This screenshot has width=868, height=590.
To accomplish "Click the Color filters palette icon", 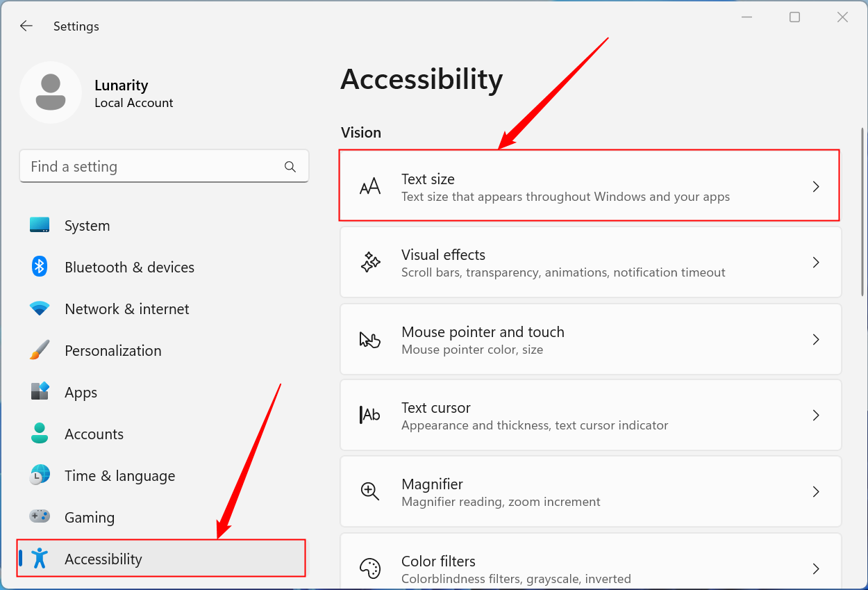I will tap(370, 568).
